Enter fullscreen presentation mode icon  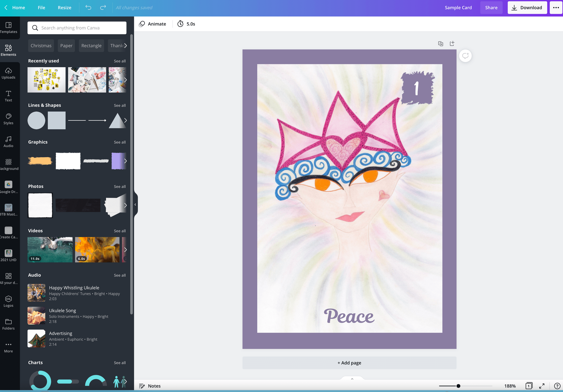tap(542, 386)
